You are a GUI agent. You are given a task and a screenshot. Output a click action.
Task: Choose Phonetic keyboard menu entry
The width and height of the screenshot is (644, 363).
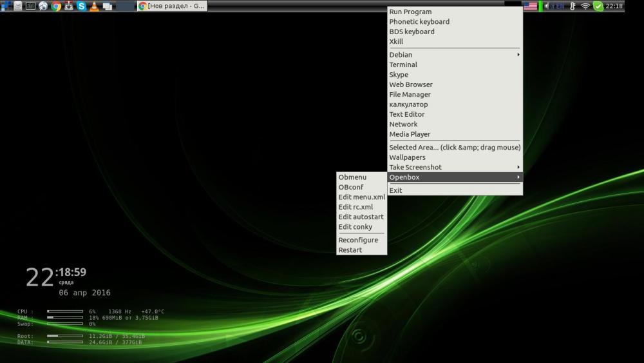455,22
